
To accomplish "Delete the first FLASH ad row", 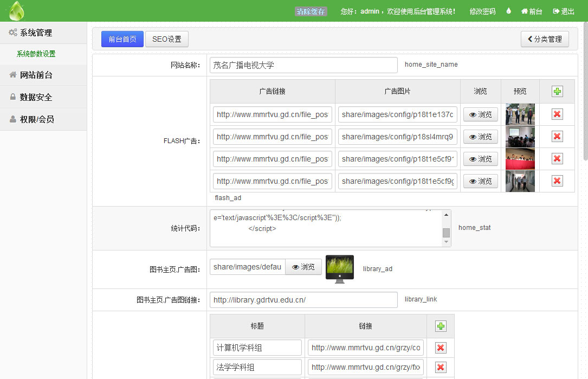I will pos(557,114).
